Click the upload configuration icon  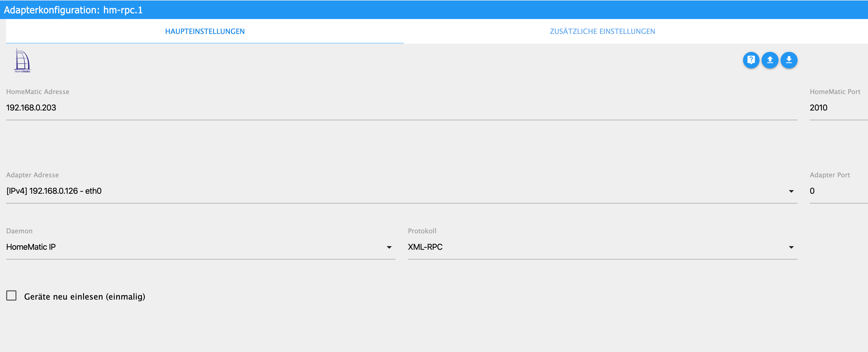(770, 60)
